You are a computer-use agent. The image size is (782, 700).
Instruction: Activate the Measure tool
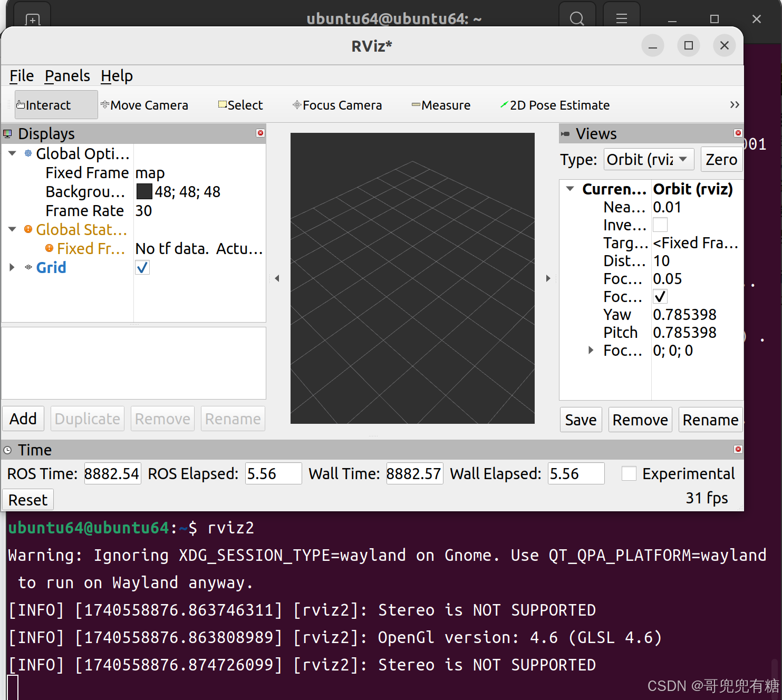(442, 104)
